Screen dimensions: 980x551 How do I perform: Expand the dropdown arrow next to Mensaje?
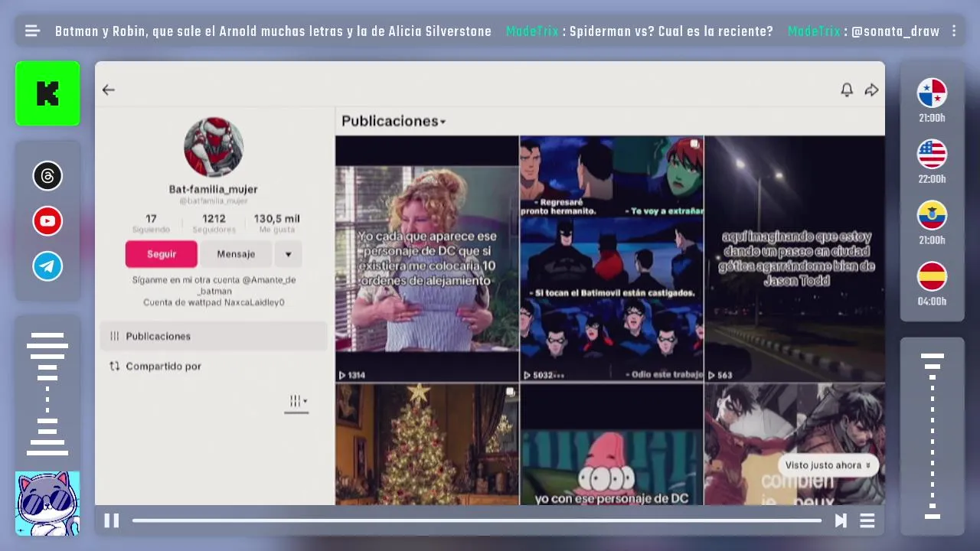289,254
